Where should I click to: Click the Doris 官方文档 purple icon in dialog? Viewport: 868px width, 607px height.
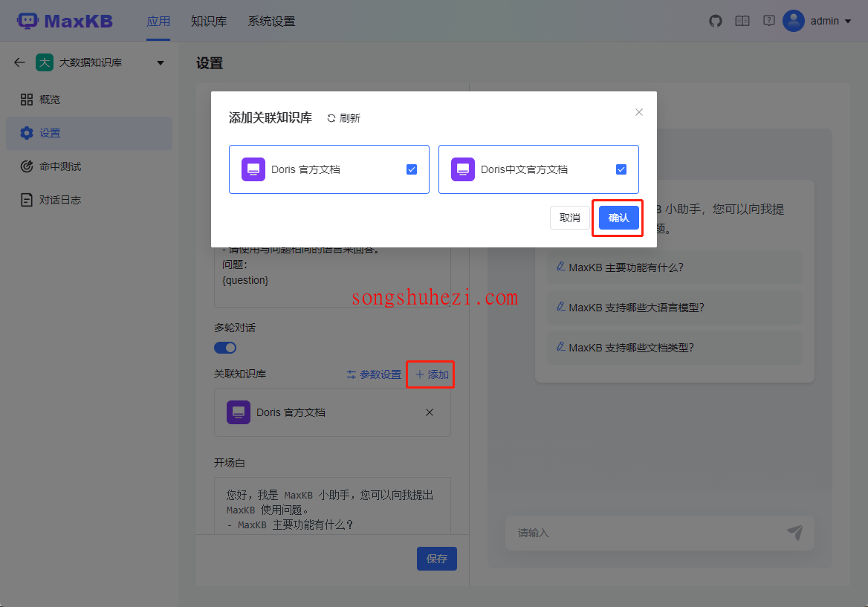coord(253,169)
